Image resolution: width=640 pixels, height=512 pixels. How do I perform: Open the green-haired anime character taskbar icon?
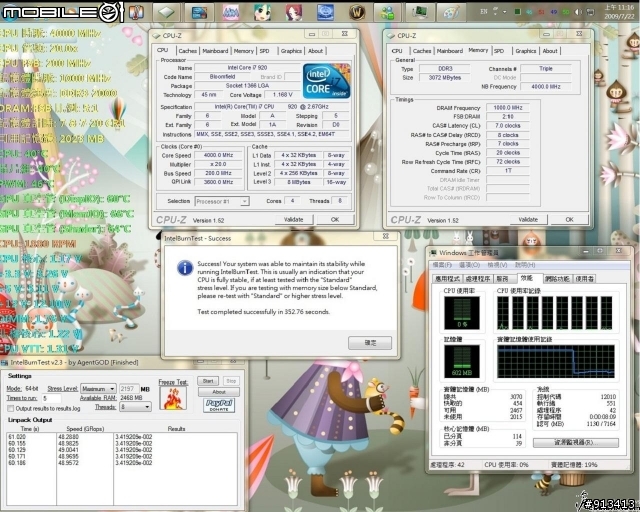[262, 13]
